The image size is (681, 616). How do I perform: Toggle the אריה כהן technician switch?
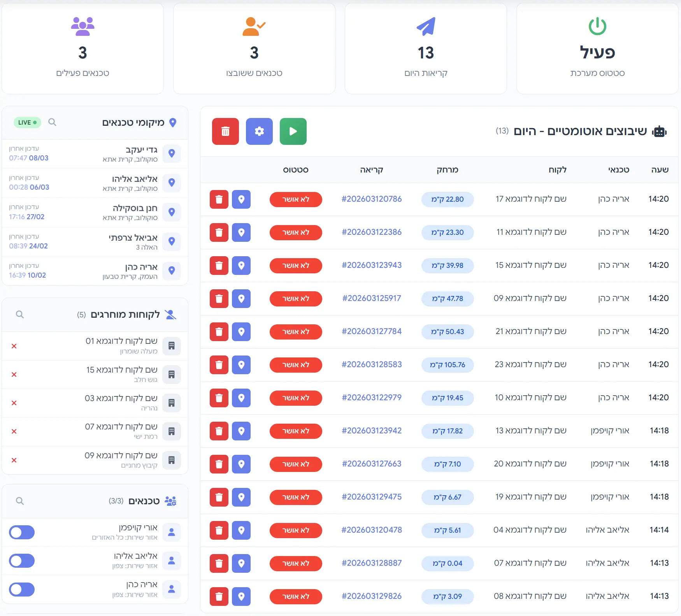pos(22,590)
